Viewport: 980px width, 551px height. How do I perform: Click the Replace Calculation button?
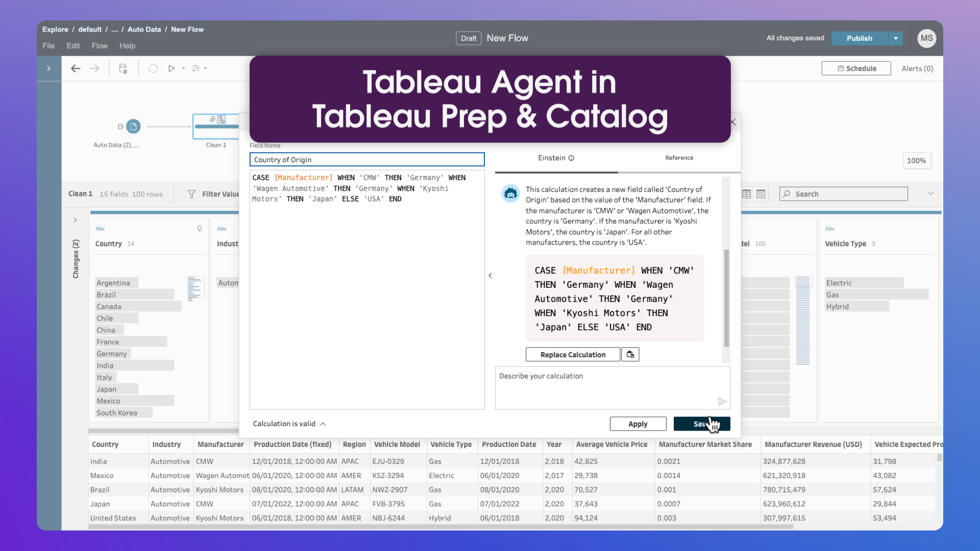coord(573,355)
